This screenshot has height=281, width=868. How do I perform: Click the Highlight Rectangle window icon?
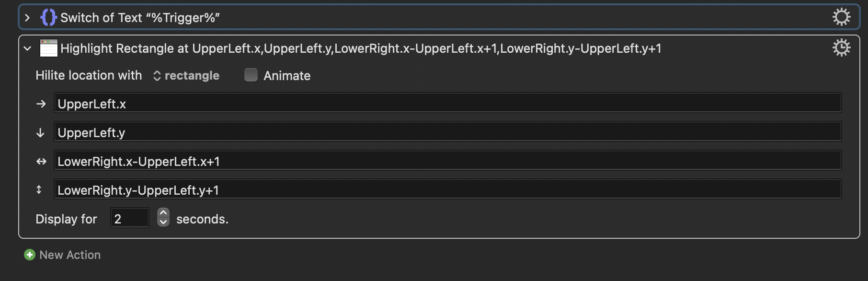[49, 48]
